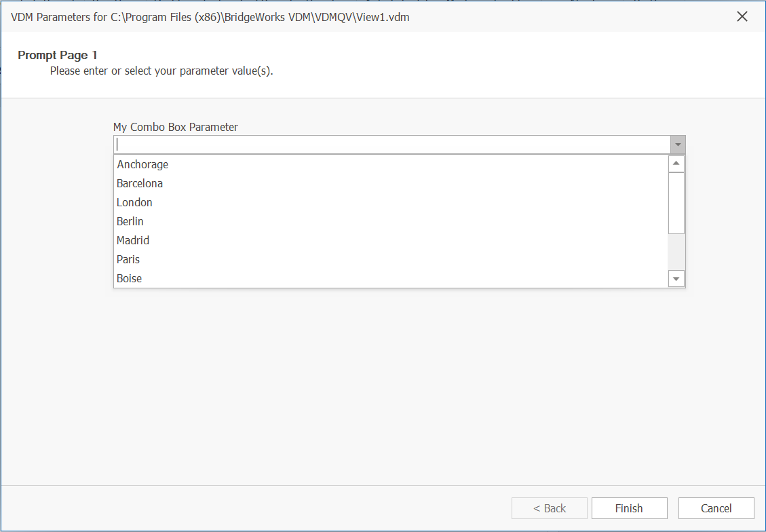Pick London from the parameter list
Image resolution: width=766 pixels, height=532 pixels.
[x=391, y=202]
